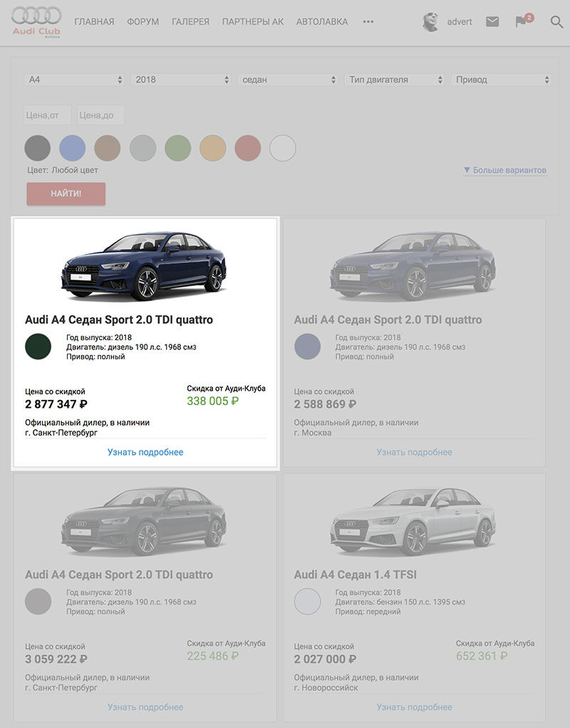Screen dimensions: 570x728
Task: Open the more menu ellipsis
Action: click(368, 21)
